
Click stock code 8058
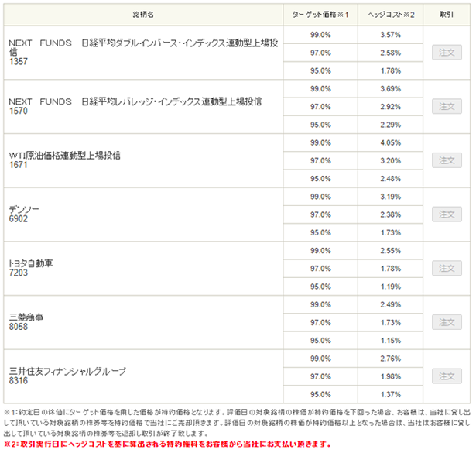(19, 327)
